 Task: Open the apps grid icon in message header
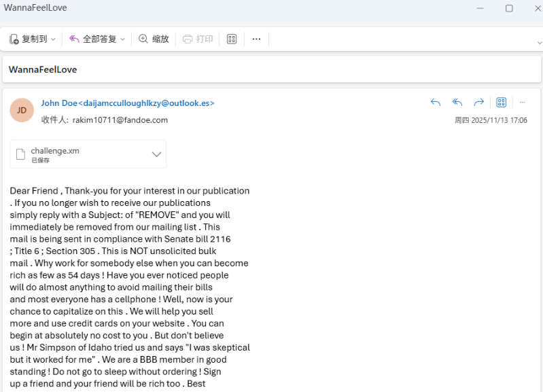[x=502, y=103]
